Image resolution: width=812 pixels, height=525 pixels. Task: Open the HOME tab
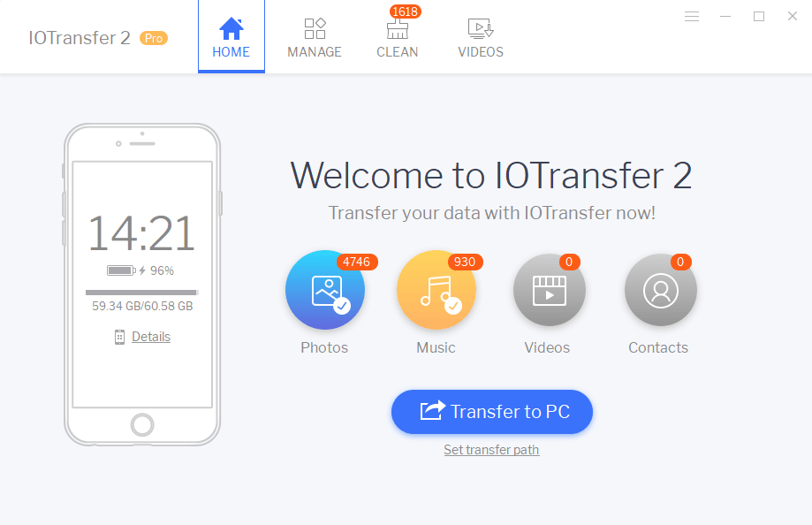(231, 36)
